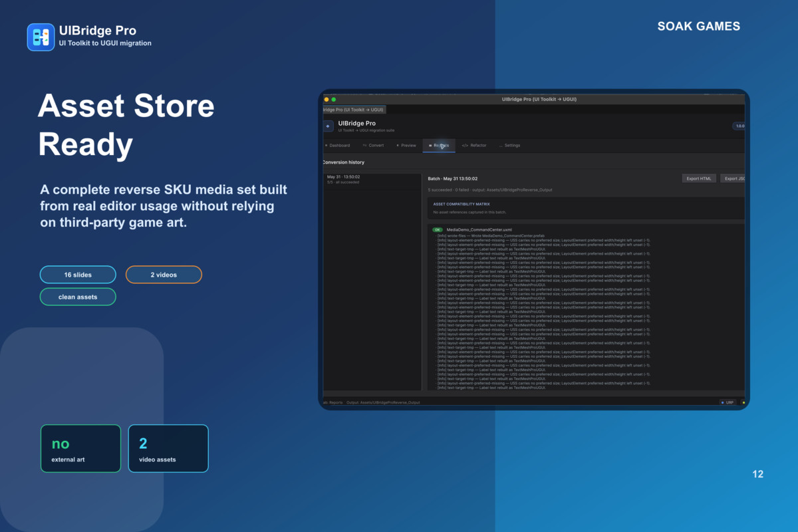Go to the Refactor tab
The width and height of the screenshot is (798, 532).
[x=474, y=145]
